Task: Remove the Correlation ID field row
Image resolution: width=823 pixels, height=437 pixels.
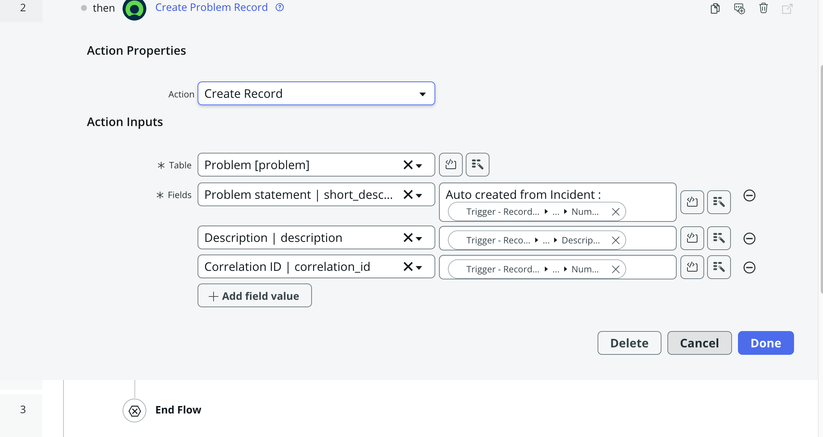Action: tap(750, 268)
